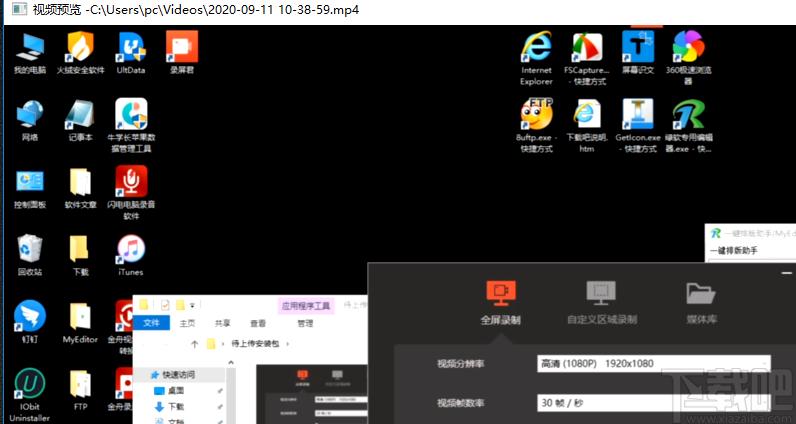Open the UltData shortcut
Screen dimensions: 796x424
click(x=131, y=53)
